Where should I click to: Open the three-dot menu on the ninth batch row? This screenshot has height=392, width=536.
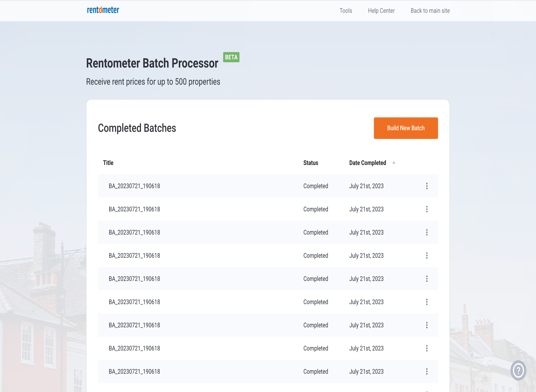click(427, 371)
